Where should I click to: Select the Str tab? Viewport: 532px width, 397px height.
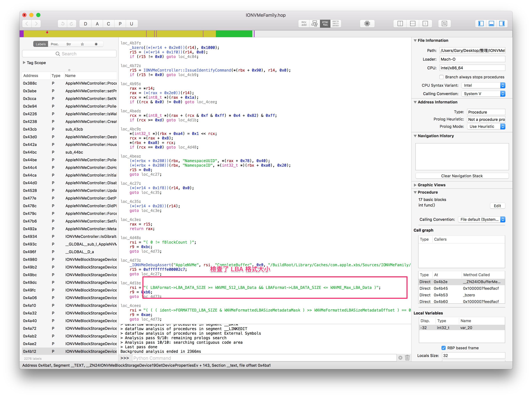[69, 44]
